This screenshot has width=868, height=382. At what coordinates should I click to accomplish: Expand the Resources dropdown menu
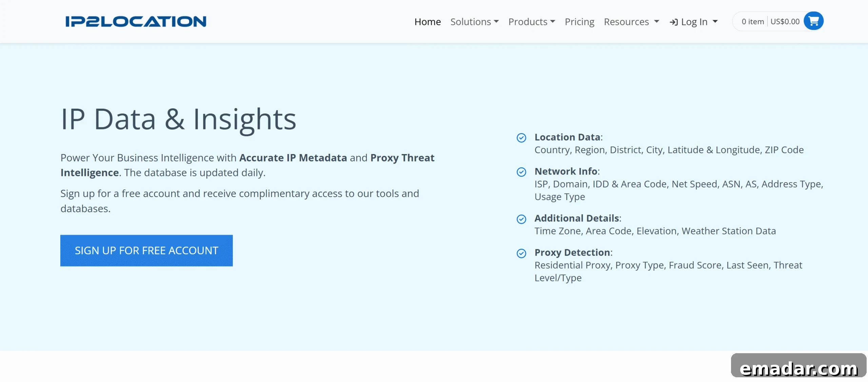[x=631, y=22]
